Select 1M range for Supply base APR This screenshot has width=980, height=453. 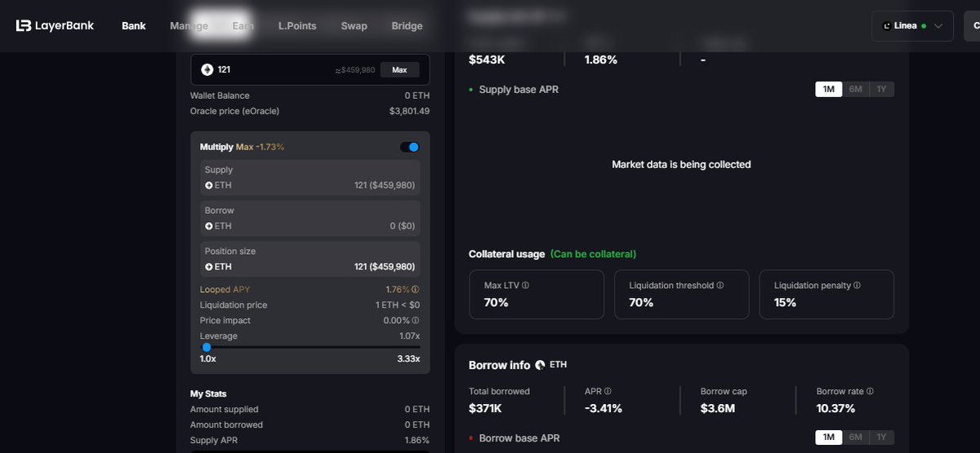tap(828, 90)
